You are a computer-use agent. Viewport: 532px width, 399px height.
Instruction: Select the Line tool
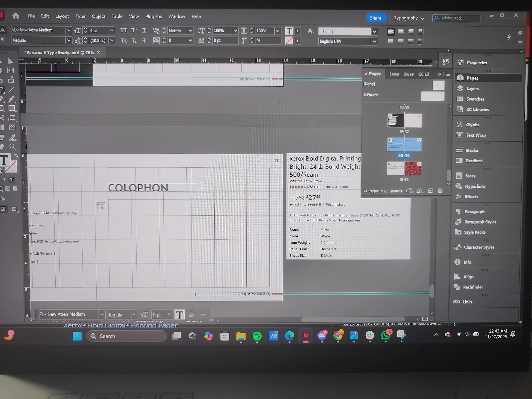pos(11,90)
